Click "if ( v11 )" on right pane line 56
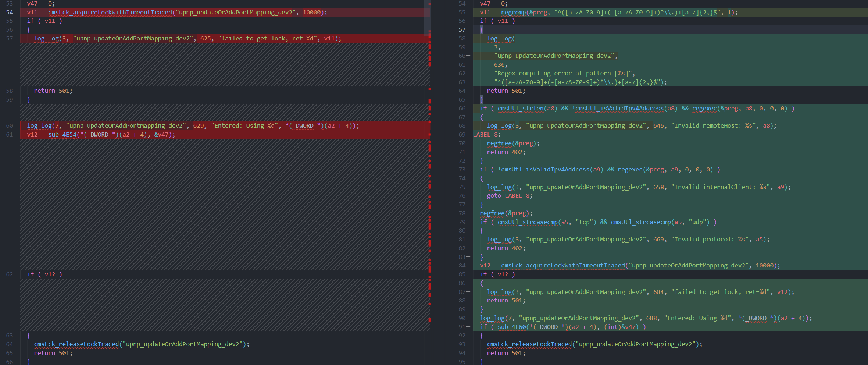Image resolution: width=868 pixels, height=365 pixels. tap(497, 21)
